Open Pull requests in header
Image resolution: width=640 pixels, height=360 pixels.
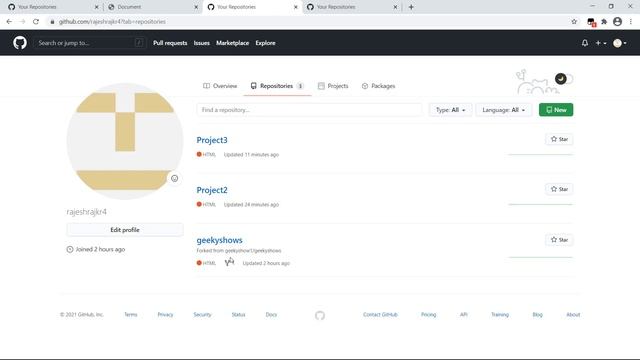pyautogui.click(x=170, y=43)
